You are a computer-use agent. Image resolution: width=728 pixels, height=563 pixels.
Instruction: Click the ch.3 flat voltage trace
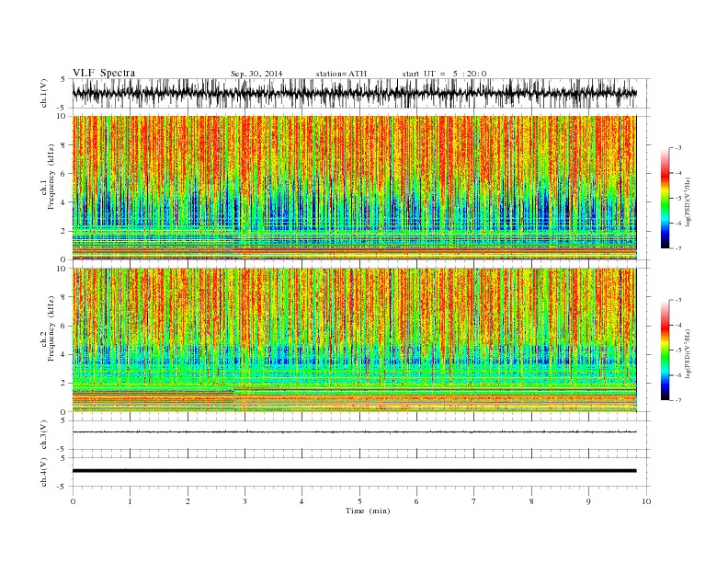pyautogui.click(x=354, y=432)
